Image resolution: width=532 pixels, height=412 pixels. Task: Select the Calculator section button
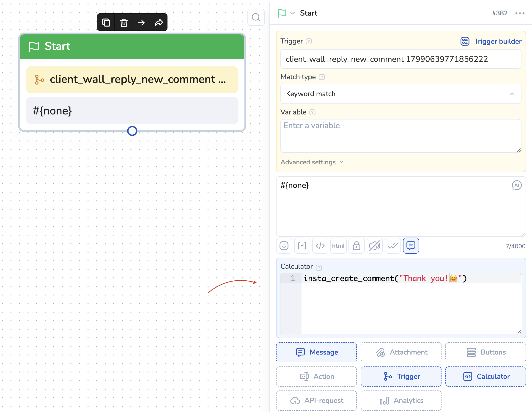pos(485,377)
